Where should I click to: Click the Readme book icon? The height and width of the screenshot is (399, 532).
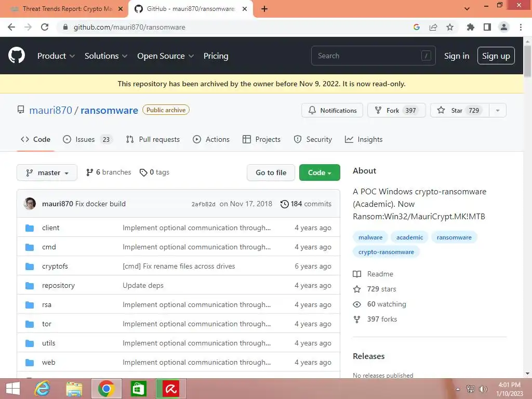coord(357,274)
